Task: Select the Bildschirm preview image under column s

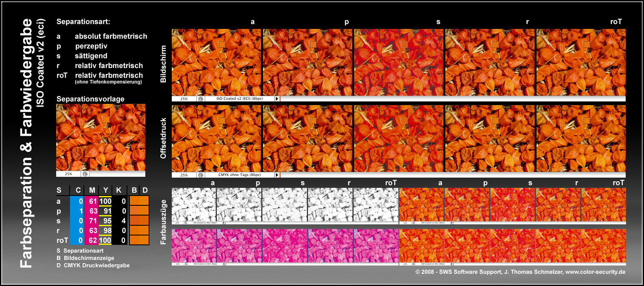Action: 399,62
